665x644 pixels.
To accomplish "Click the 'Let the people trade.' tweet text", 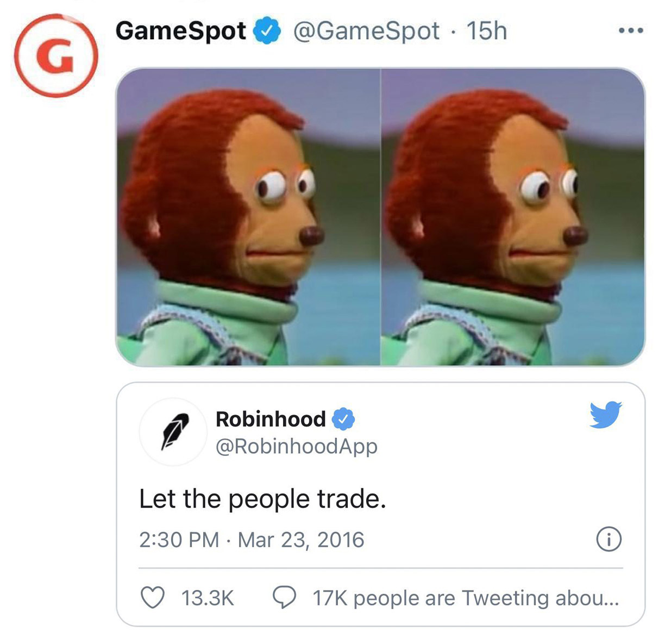I will coord(262,499).
